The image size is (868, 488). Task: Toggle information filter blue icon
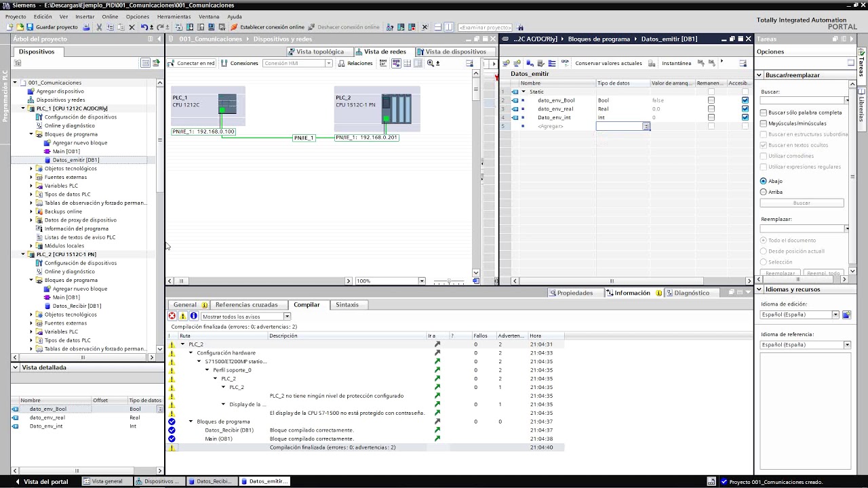pos(194,317)
